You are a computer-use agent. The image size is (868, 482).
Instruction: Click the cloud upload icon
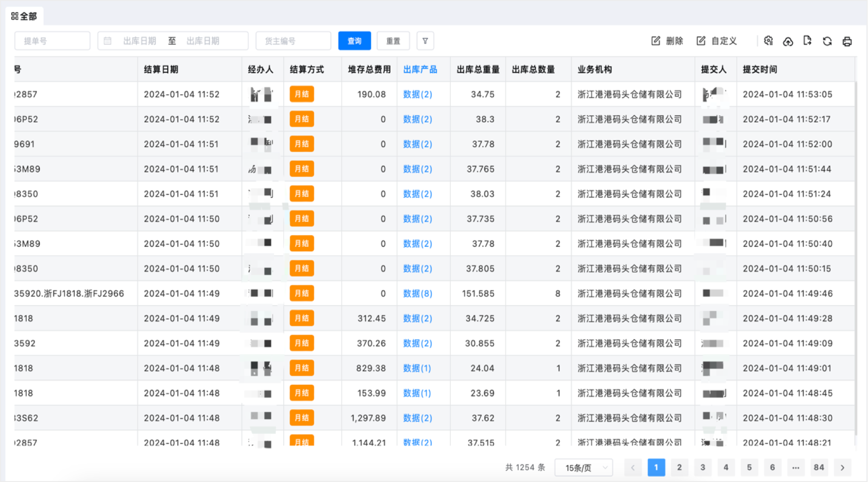[x=788, y=41]
